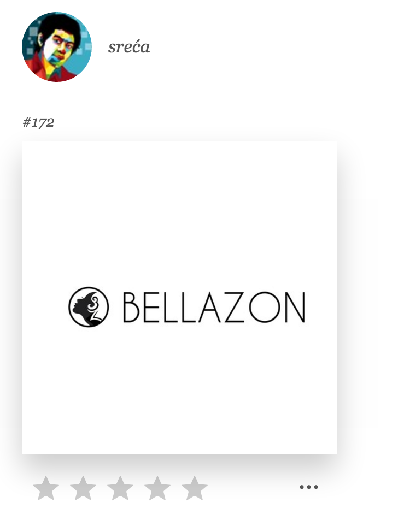Select the middle star of the rating row
Viewport: 398px width, 532px height.
click(x=120, y=488)
